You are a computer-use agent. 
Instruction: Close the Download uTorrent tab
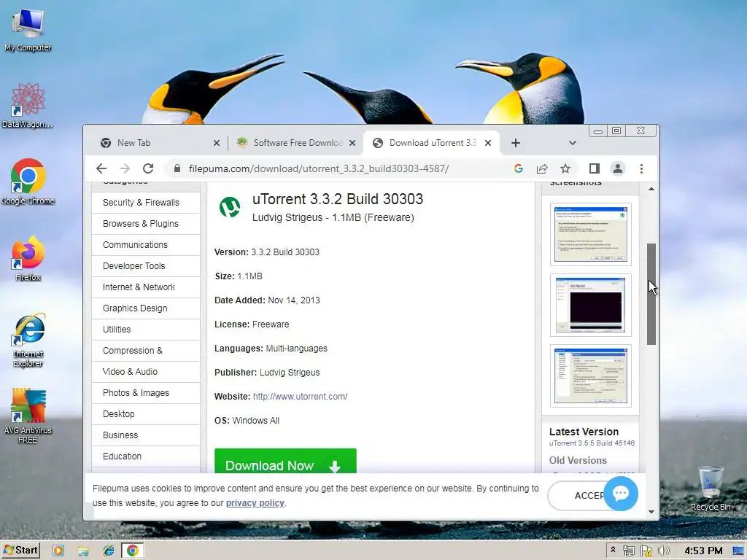coord(488,143)
